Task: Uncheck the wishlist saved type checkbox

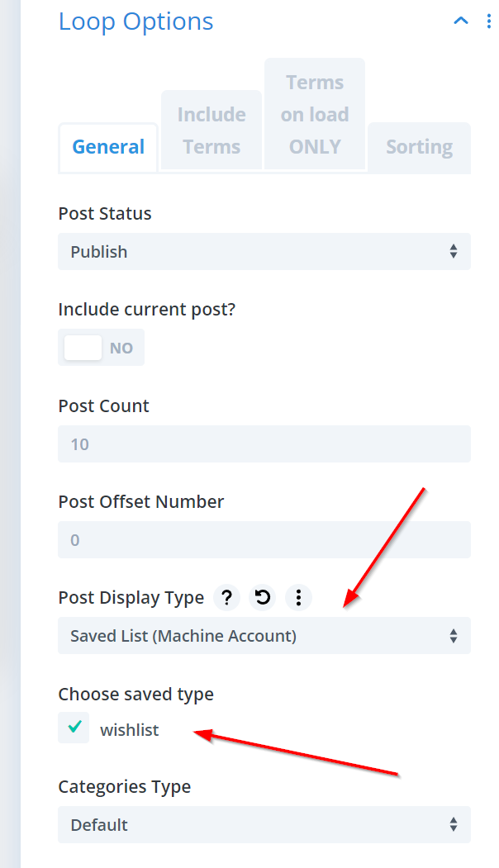Action: pyautogui.click(x=74, y=728)
